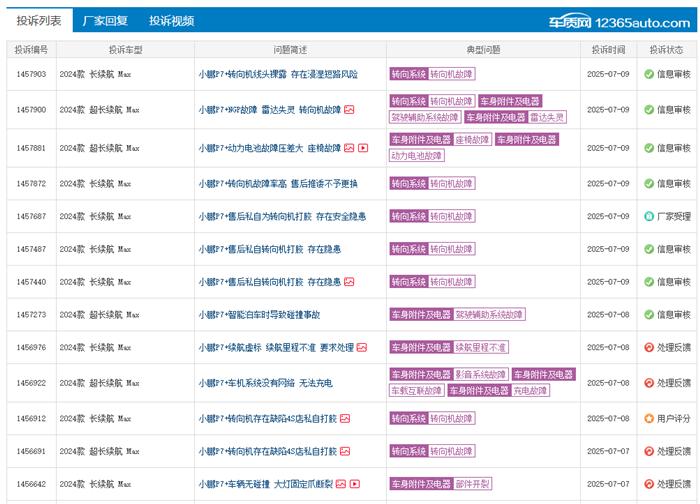The image size is (700, 504).
Task: Click image icon in complaint 1457881 row
Action: pos(349,148)
